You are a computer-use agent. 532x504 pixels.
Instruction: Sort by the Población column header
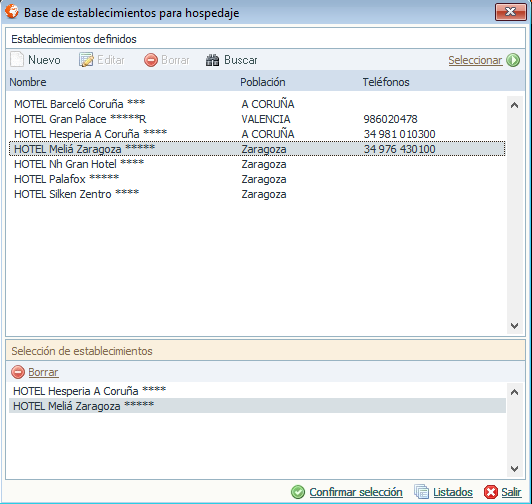tap(263, 82)
